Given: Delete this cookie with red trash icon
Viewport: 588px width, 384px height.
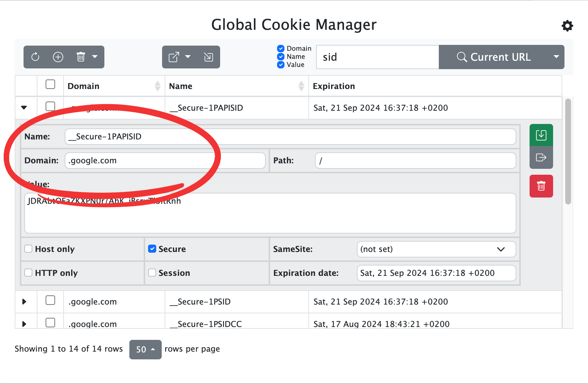Looking at the screenshot, I should pyautogui.click(x=541, y=186).
